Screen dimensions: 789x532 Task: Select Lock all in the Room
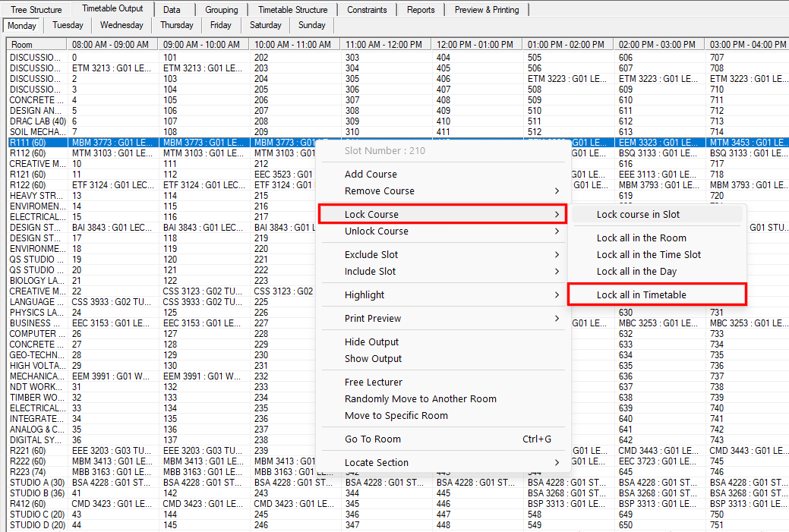coord(657,238)
